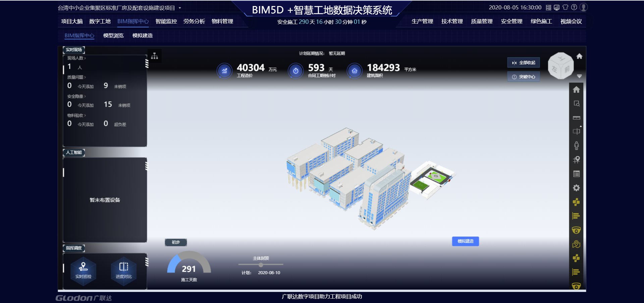Open the 质量管理 tab
Viewport: 644px width, 303px height.
click(482, 21)
